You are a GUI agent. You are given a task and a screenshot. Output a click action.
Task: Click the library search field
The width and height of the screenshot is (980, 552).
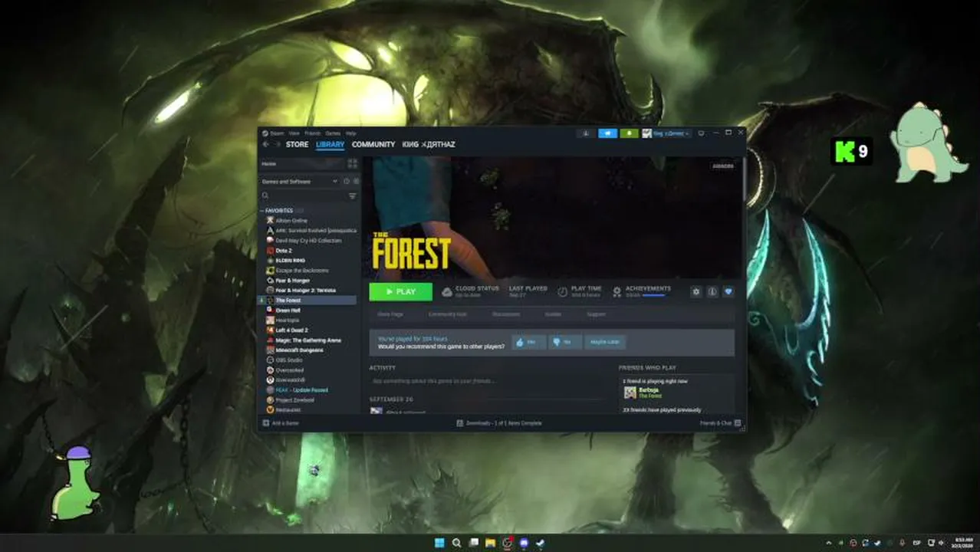tap(304, 196)
